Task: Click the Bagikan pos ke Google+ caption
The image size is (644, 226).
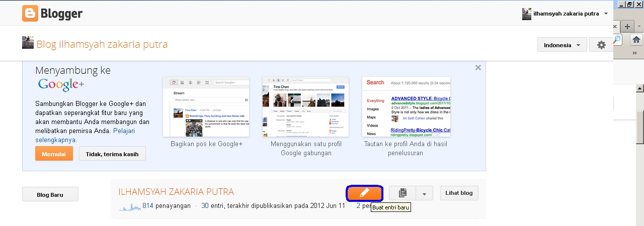Action: [x=206, y=144]
